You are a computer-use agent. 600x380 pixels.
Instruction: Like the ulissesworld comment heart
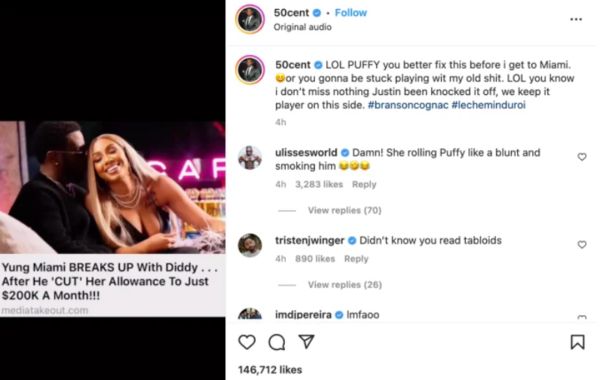tap(582, 157)
